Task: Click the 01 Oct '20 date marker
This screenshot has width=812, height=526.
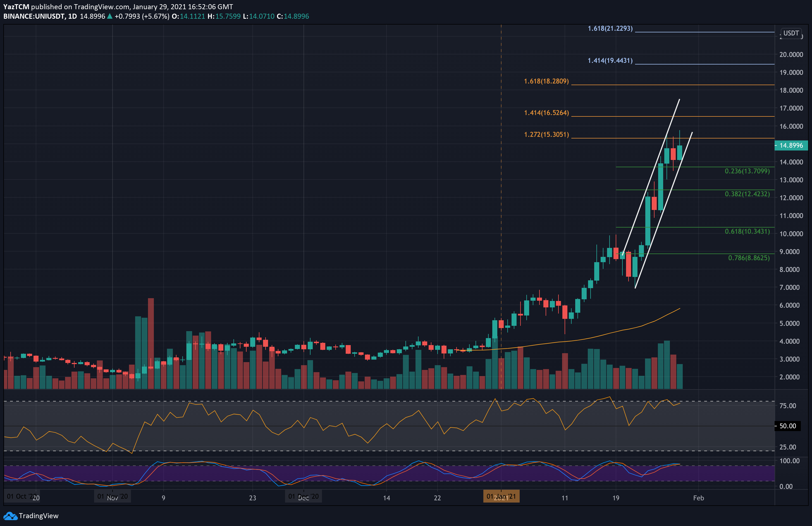Action: pos(21,496)
